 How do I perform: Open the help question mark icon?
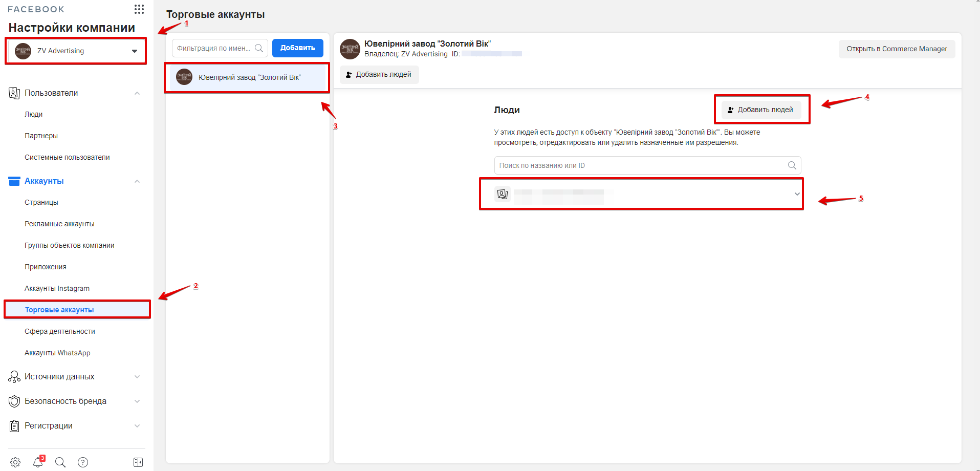click(83, 462)
